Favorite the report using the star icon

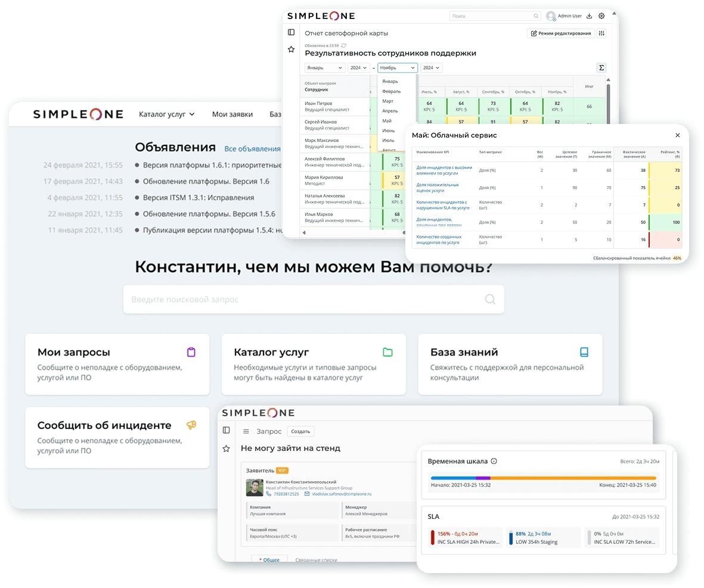click(291, 49)
